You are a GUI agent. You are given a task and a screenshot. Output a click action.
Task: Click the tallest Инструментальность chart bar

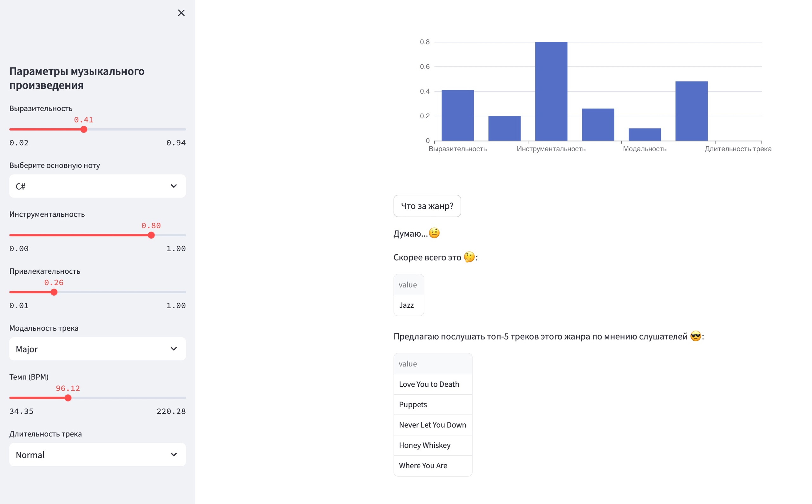coord(551,91)
